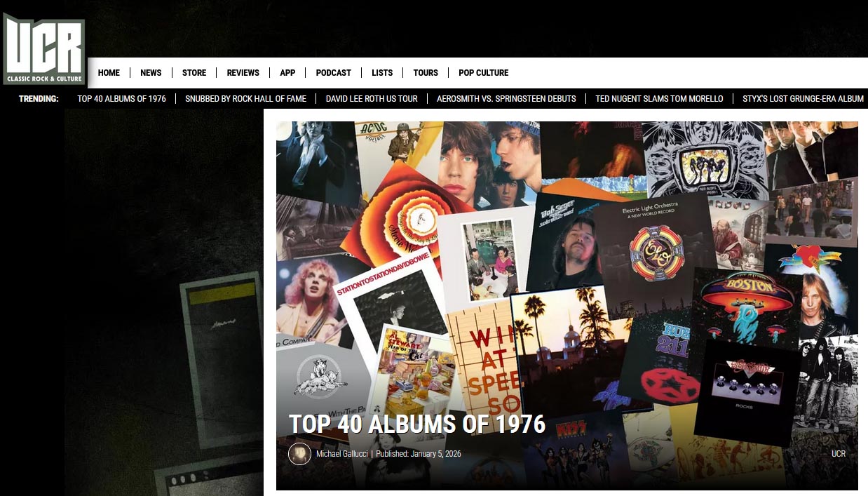This screenshot has height=496, width=868.
Task: Read Ted Nugent Slams Tom Morello
Action: pos(659,99)
